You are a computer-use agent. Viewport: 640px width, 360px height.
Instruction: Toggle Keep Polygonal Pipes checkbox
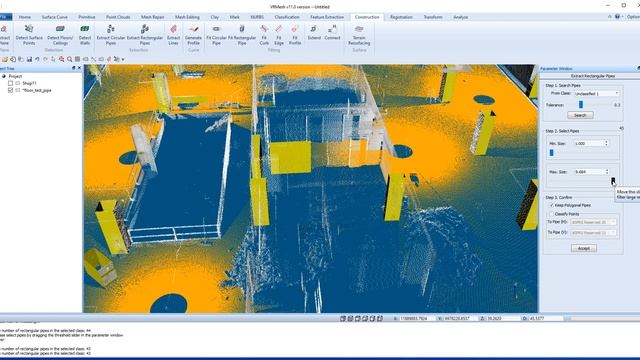tap(551, 205)
